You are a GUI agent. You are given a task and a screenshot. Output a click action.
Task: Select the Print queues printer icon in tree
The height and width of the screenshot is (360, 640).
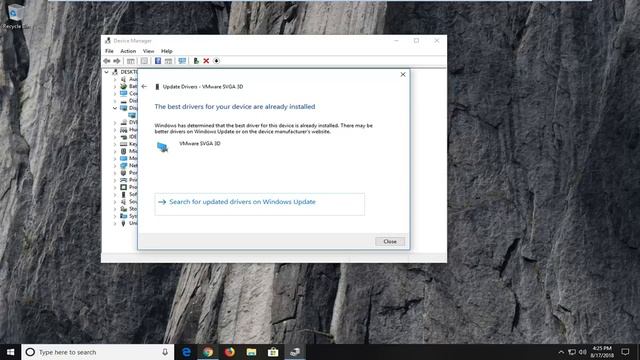click(124, 180)
